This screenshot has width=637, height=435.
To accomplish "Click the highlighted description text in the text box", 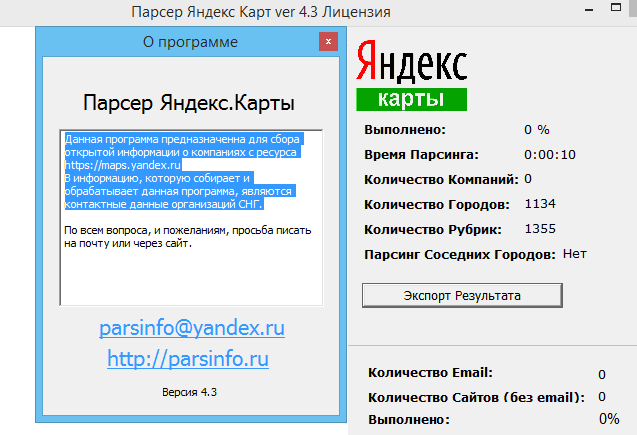I will (180, 170).
